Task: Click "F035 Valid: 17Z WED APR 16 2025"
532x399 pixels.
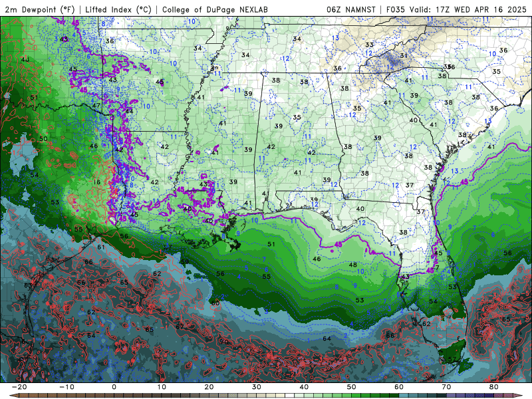Action: pos(456,9)
